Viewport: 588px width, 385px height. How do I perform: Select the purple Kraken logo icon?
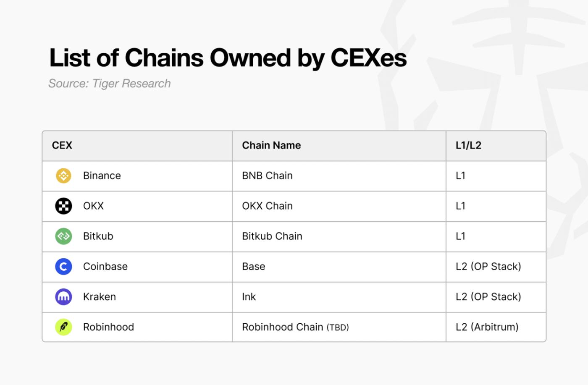(x=63, y=296)
